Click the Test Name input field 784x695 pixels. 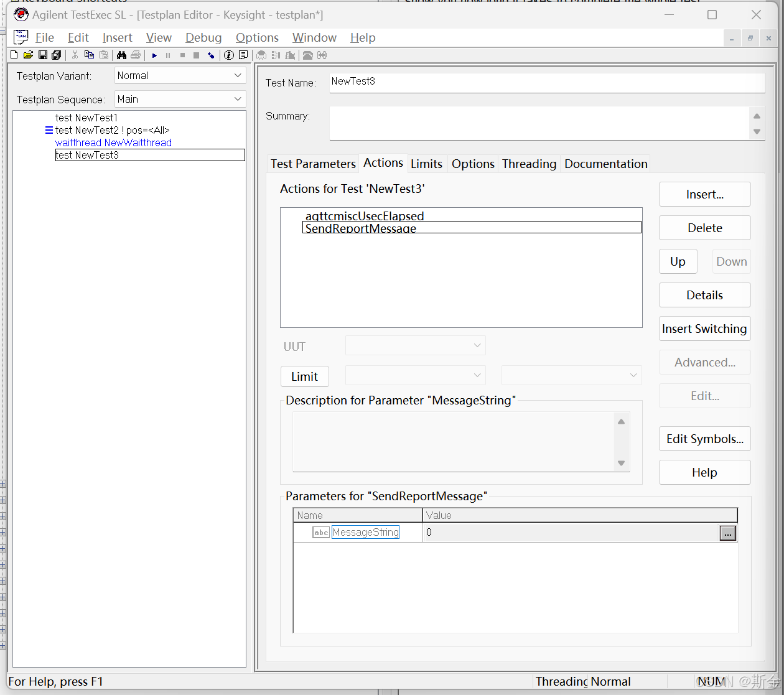(x=547, y=82)
